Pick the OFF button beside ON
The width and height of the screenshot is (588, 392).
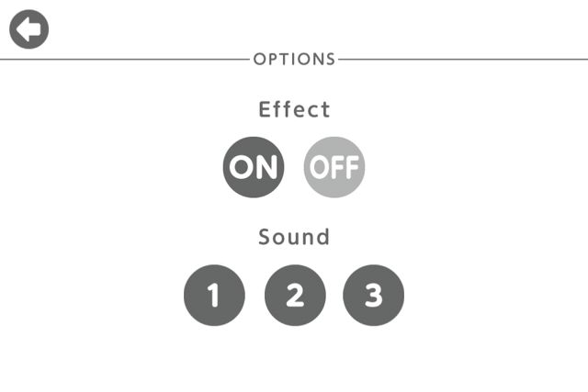point(334,167)
